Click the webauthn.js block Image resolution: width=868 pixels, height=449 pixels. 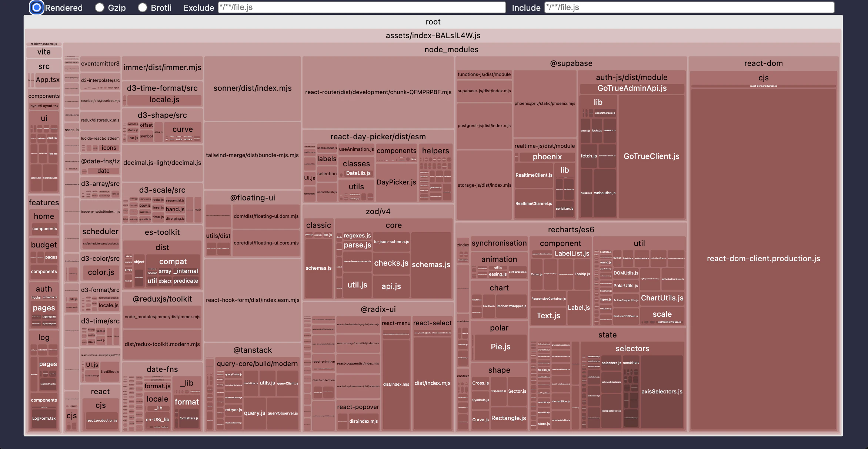point(605,193)
